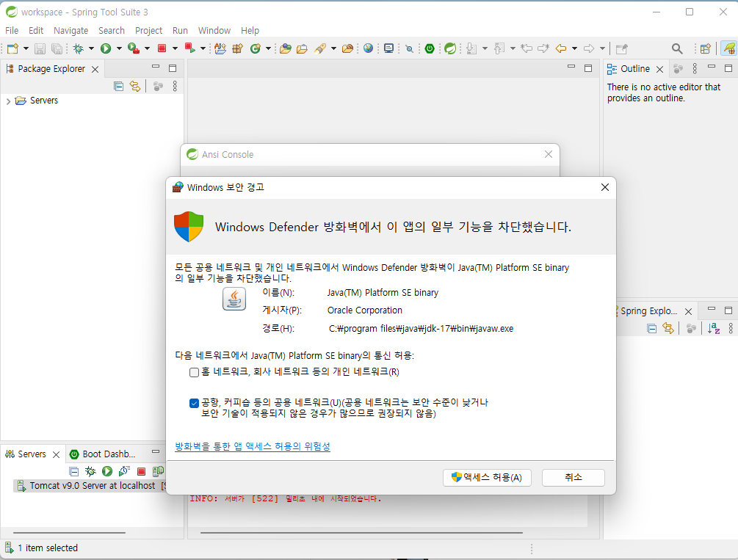Click the green Run button in main toolbar
The height and width of the screenshot is (560, 738).
(x=106, y=48)
